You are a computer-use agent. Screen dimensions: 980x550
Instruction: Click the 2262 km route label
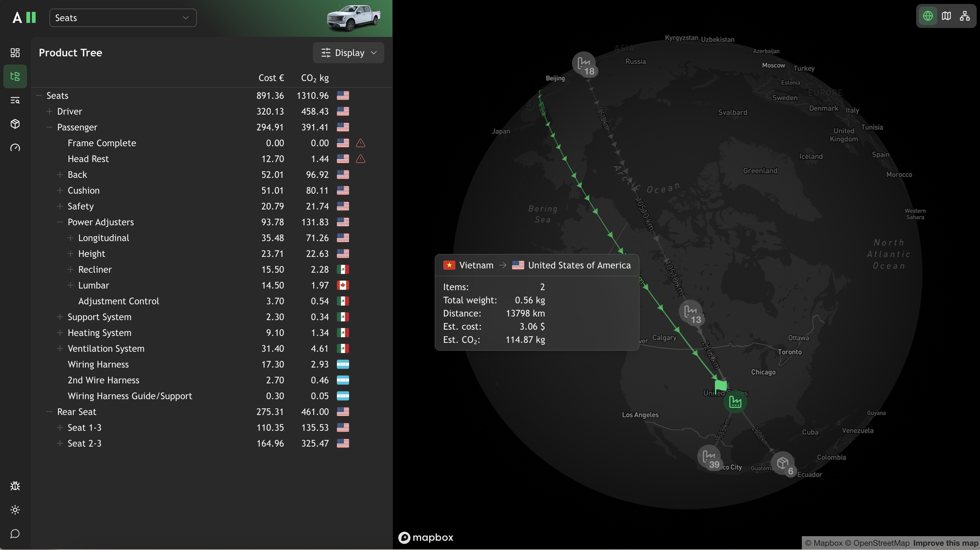click(x=710, y=355)
